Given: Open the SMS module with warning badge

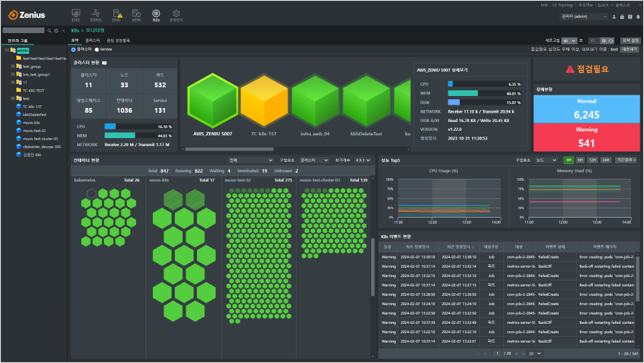Looking at the screenshot, I should 116,15.
